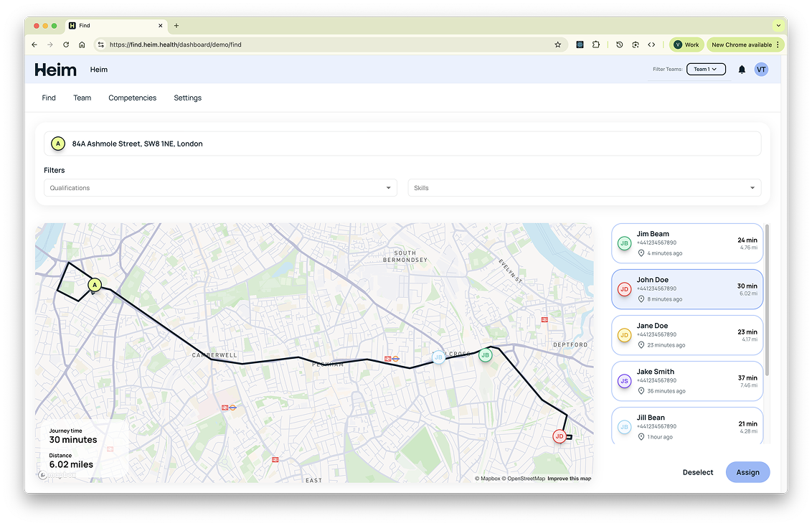Select the Jim Beam staff card
The image size is (812, 526).
tap(686, 243)
